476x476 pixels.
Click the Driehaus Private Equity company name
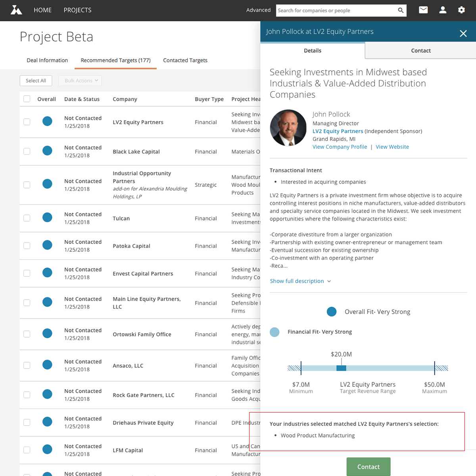(x=143, y=423)
